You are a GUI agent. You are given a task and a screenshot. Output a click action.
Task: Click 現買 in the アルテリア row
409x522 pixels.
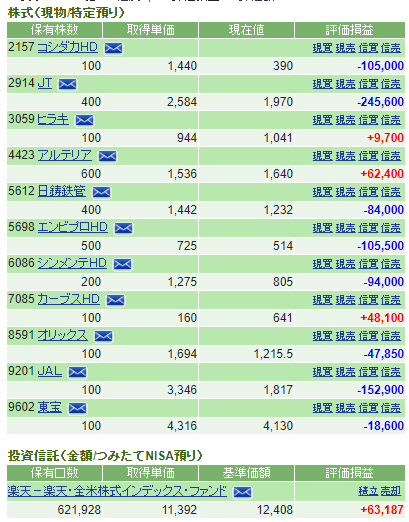(x=323, y=156)
